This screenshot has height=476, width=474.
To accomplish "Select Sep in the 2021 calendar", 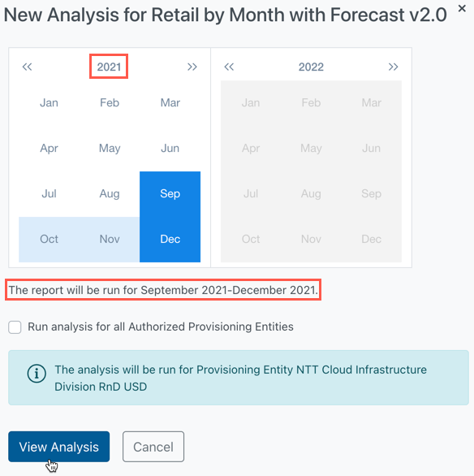I will click(x=170, y=194).
